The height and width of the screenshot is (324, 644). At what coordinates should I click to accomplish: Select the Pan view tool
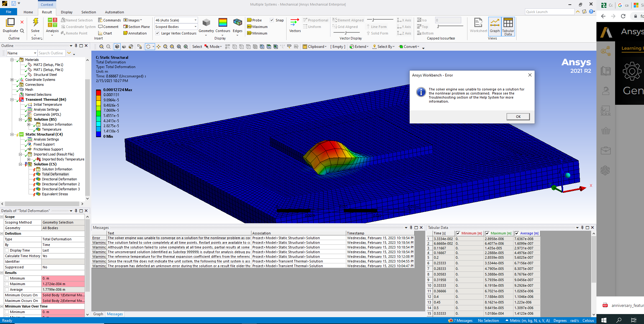click(x=159, y=47)
